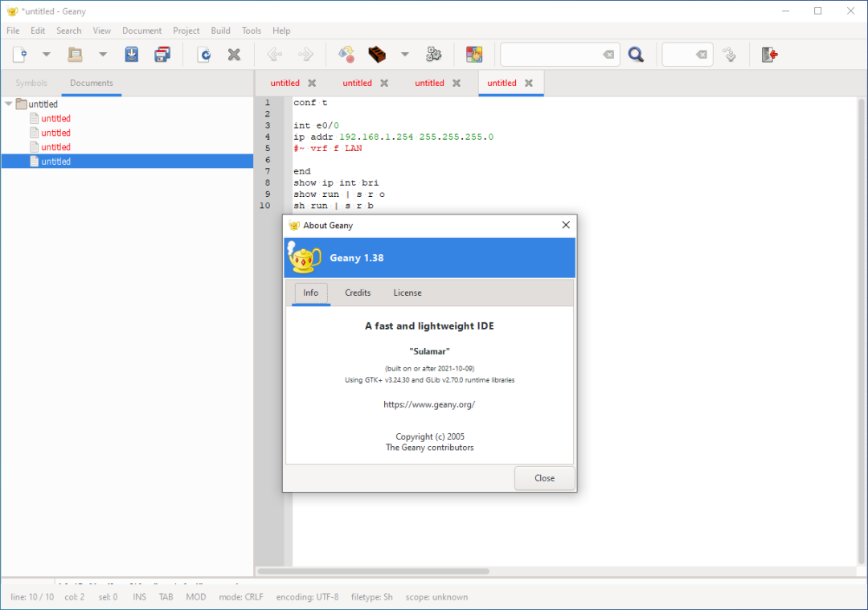Click the Geany teapot logo in dialog
Screen dimensions: 868x610
tap(304, 257)
